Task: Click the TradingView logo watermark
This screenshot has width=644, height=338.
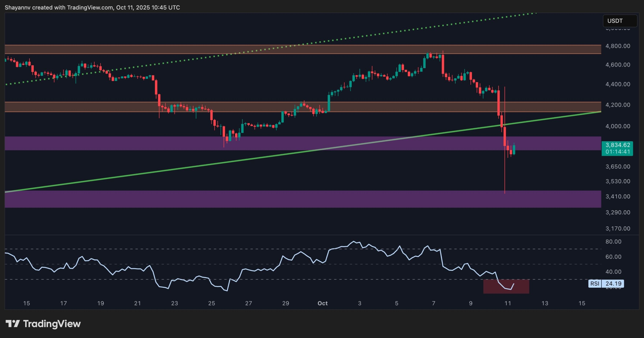Action: click(43, 324)
